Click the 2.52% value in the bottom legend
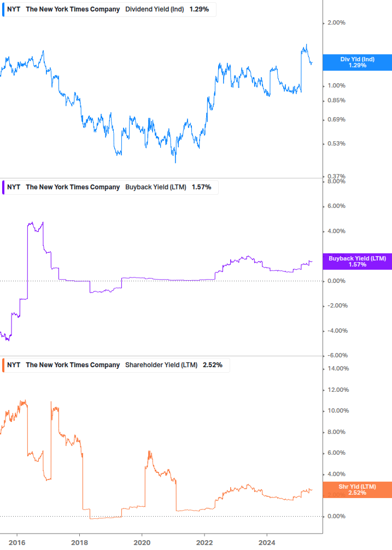 [213, 365]
